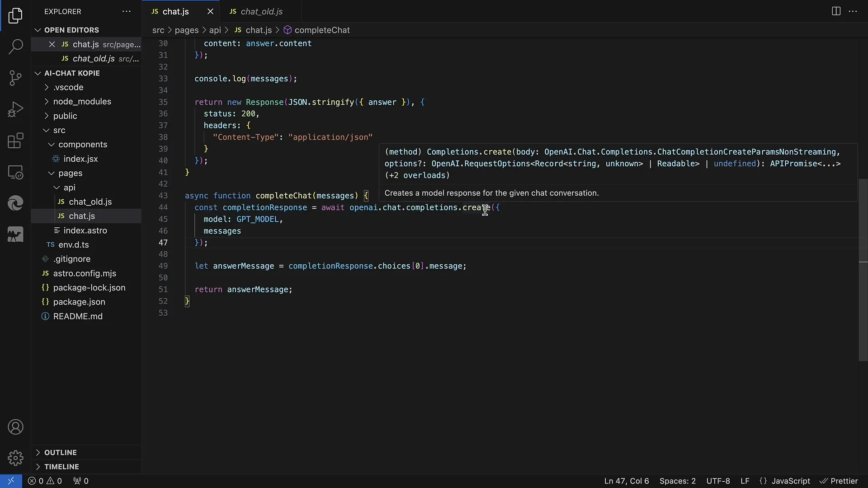Click api breadcrumb segment
This screenshot has height=488, width=868.
tap(215, 30)
